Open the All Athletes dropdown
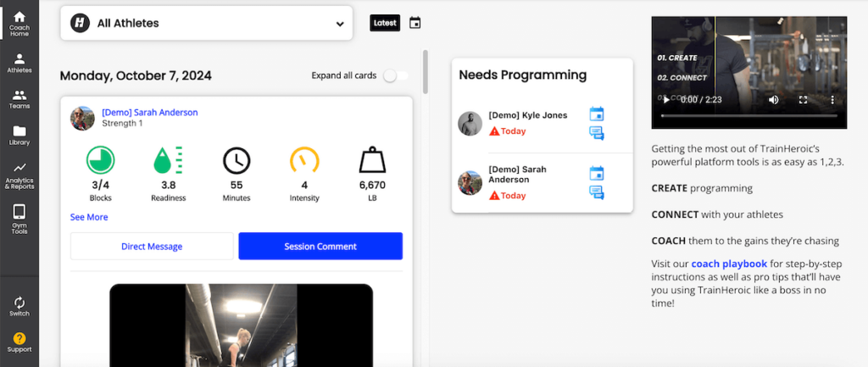 click(x=206, y=24)
